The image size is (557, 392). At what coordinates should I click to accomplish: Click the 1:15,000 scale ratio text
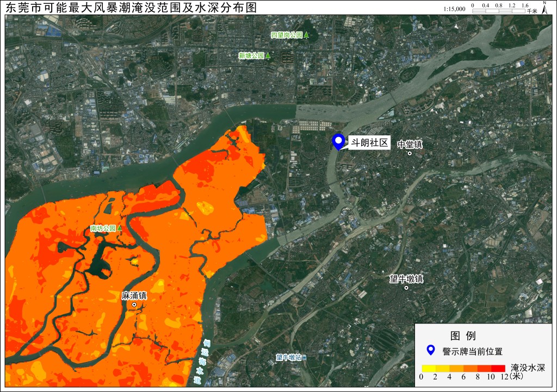coord(454,9)
